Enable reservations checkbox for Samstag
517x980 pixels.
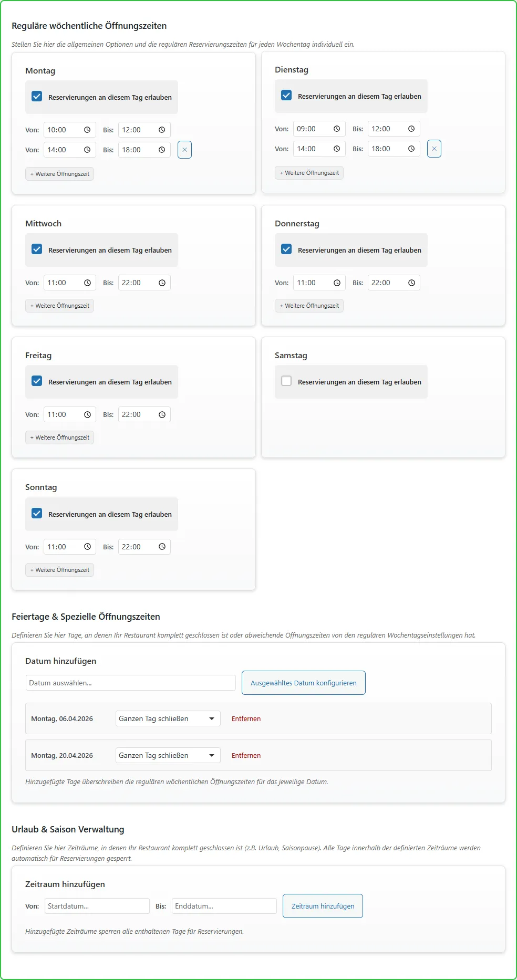click(286, 381)
